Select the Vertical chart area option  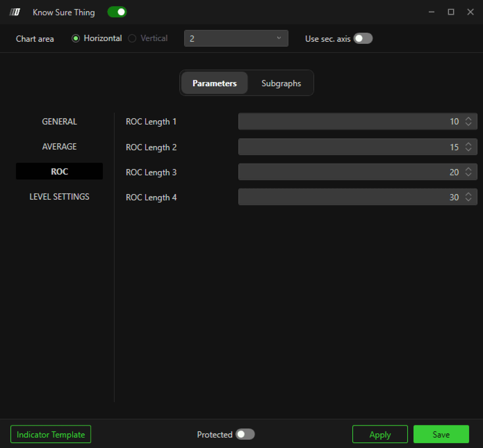click(132, 38)
